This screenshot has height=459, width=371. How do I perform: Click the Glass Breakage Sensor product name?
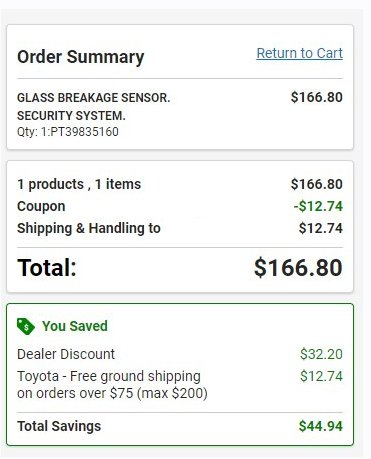pos(94,98)
